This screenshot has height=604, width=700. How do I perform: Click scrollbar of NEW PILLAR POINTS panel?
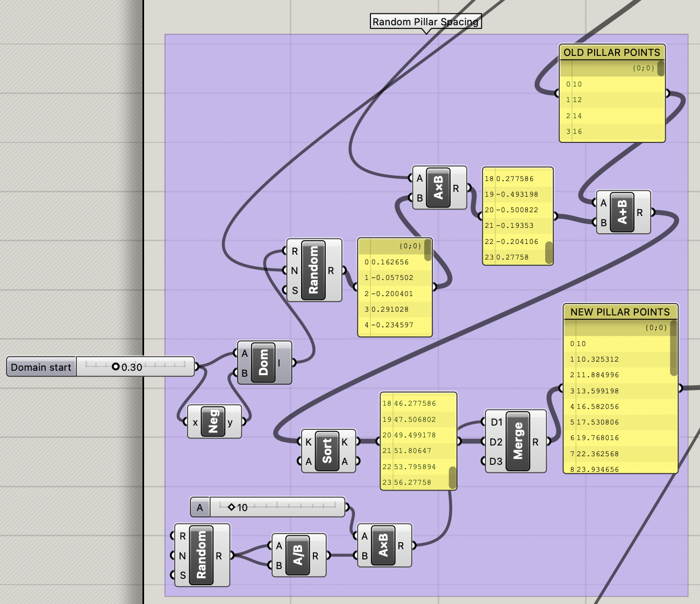pyautogui.click(x=674, y=348)
